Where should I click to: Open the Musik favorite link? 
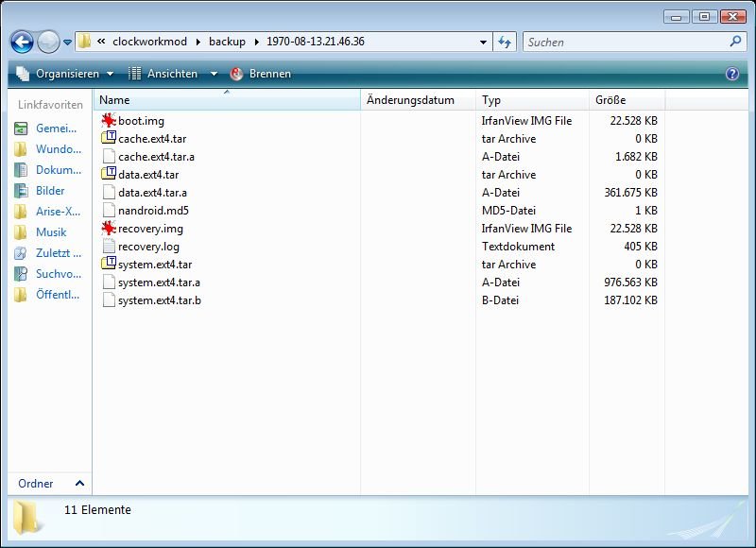[x=51, y=231]
